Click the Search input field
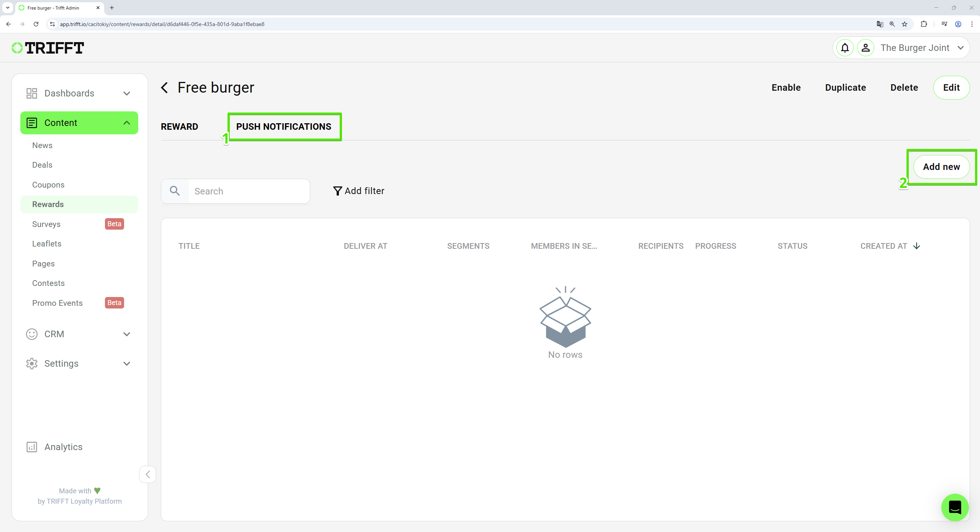The height and width of the screenshot is (532, 980). coord(249,191)
